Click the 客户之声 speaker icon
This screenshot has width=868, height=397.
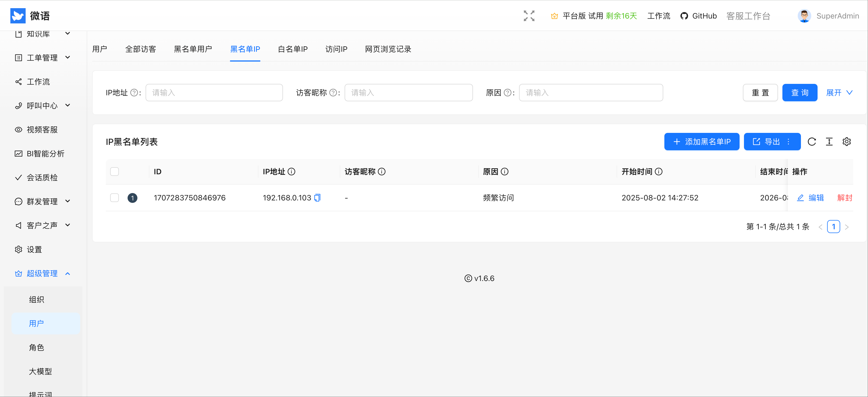(x=19, y=225)
